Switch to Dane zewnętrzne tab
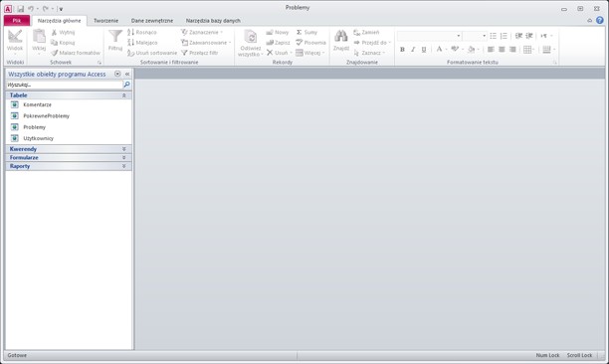Image resolution: width=609 pixels, height=364 pixels. point(152,21)
